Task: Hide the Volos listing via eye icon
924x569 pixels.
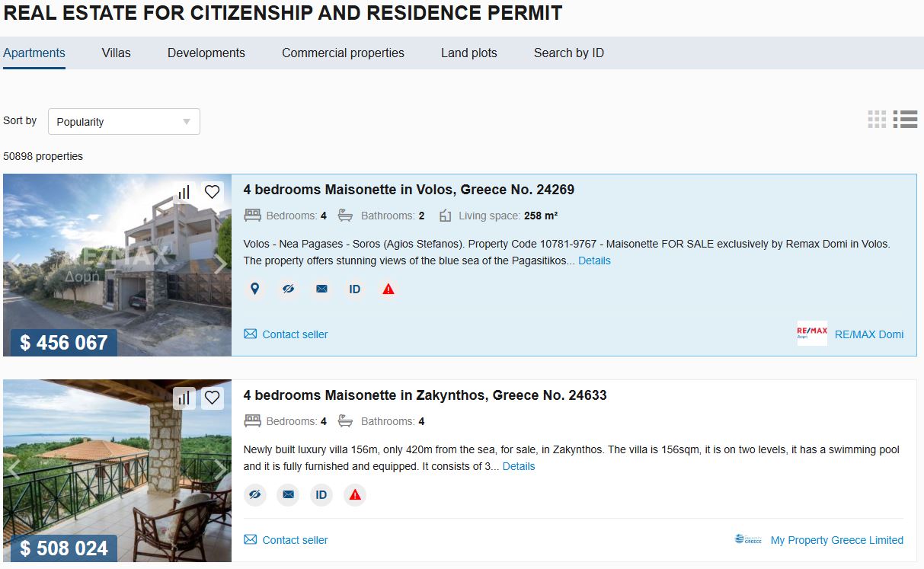Action: (x=288, y=289)
